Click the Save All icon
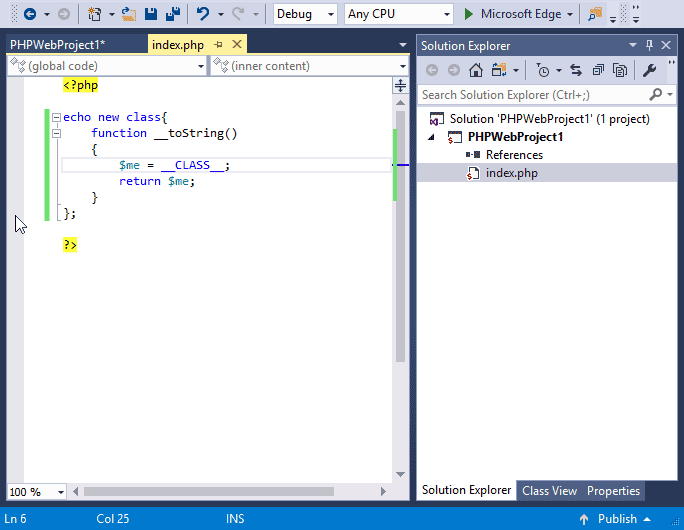This screenshot has width=684, height=530. (x=173, y=14)
